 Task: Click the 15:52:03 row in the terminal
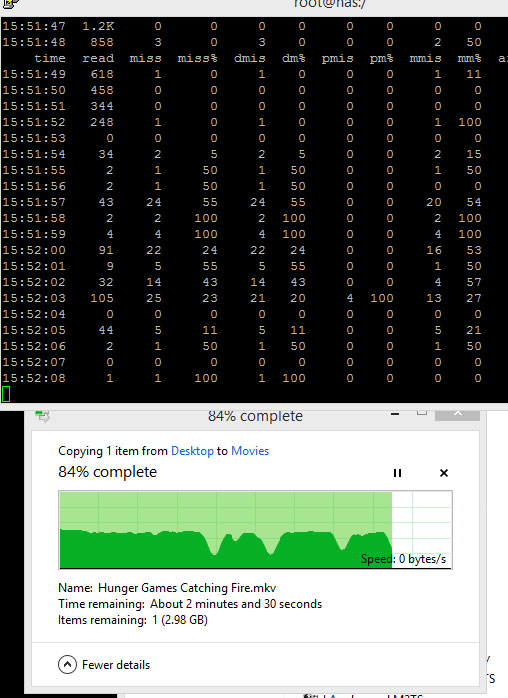click(241, 298)
